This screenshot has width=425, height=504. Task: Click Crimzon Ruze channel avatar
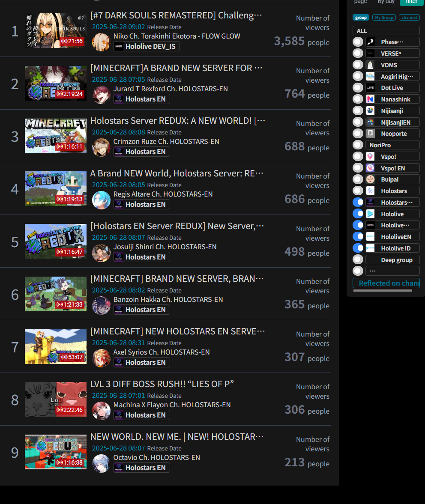[x=101, y=148]
